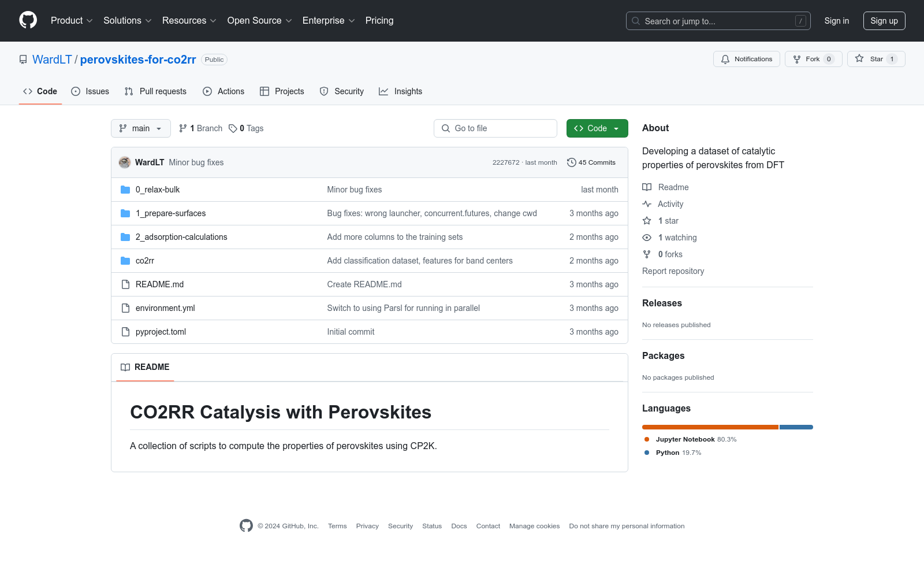Image resolution: width=924 pixels, height=578 pixels.
Task: Click the blue Python language bar segment
Action: 796,427
